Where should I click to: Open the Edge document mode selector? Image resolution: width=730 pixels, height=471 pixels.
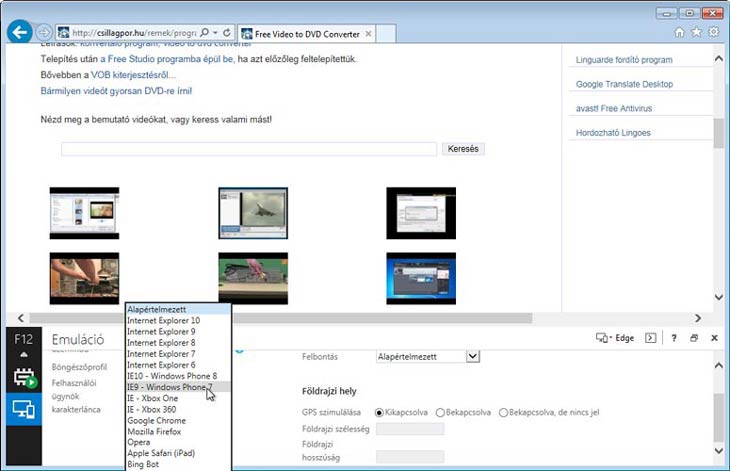tap(615, 338)
